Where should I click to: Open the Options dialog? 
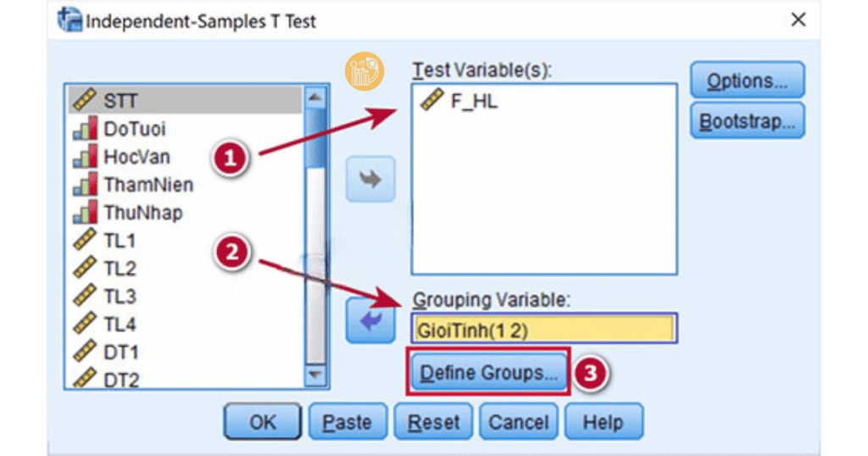tap(747, 81)
